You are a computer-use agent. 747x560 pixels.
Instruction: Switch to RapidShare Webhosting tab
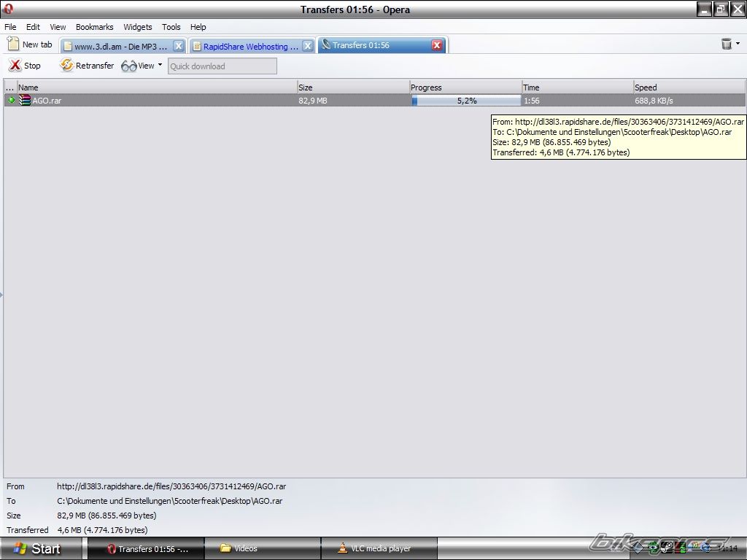(x=247, y=46)
